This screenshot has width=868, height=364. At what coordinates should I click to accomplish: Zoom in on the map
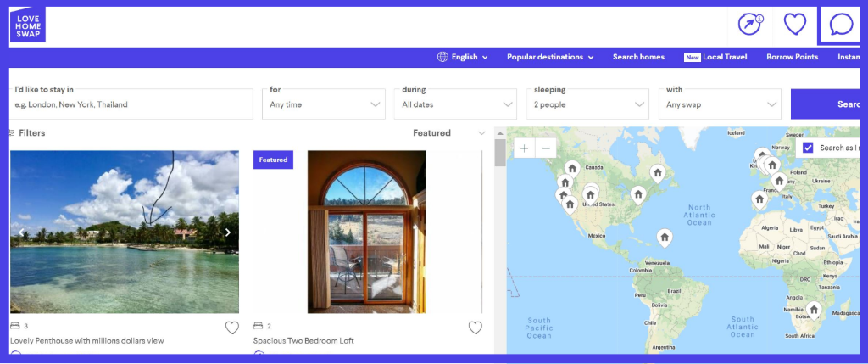pos(524,148)
